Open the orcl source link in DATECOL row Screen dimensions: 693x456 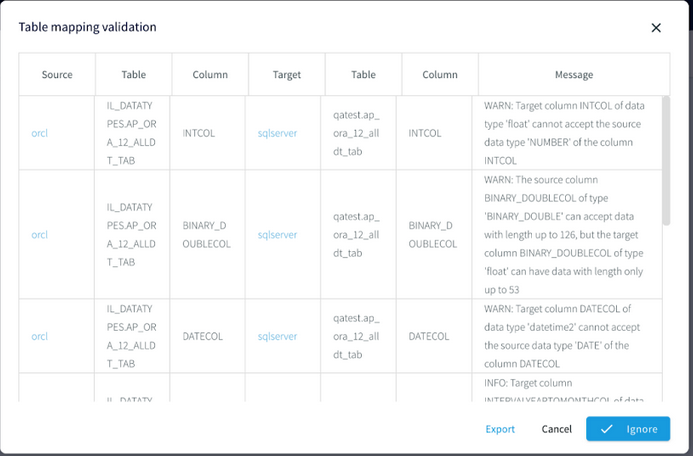point(39,336)
